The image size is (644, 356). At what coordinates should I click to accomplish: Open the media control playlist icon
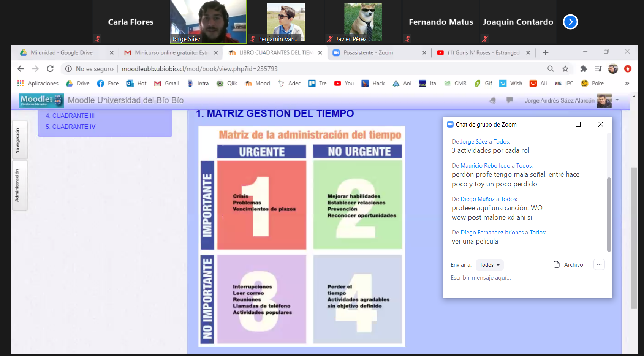(x=598, y=69)
